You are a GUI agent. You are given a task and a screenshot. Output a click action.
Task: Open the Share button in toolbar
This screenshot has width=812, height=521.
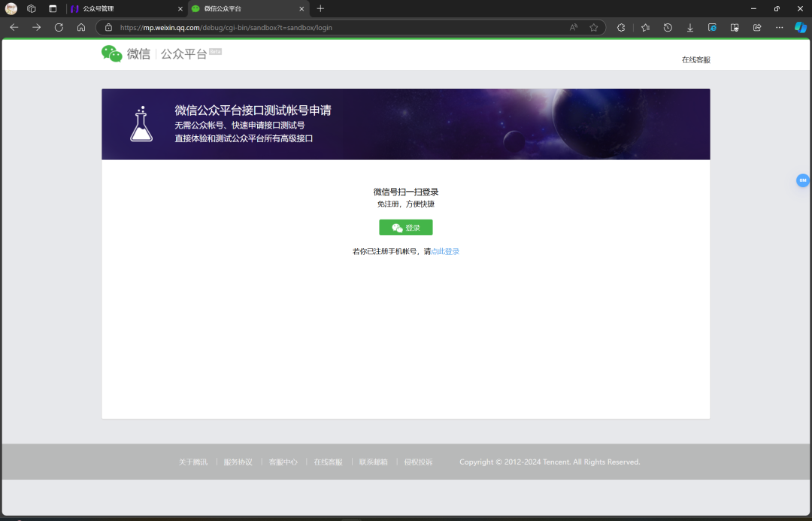click(x=757, y=28)
